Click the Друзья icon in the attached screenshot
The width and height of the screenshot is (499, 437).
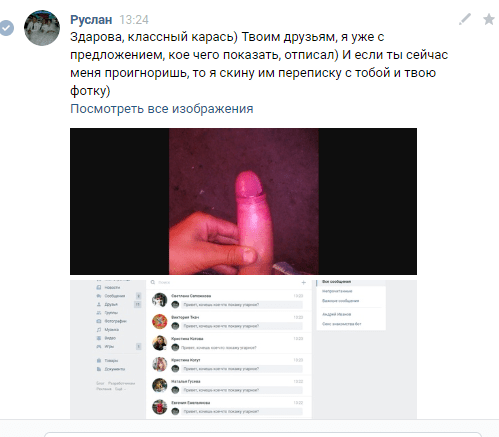pos(99,304)
